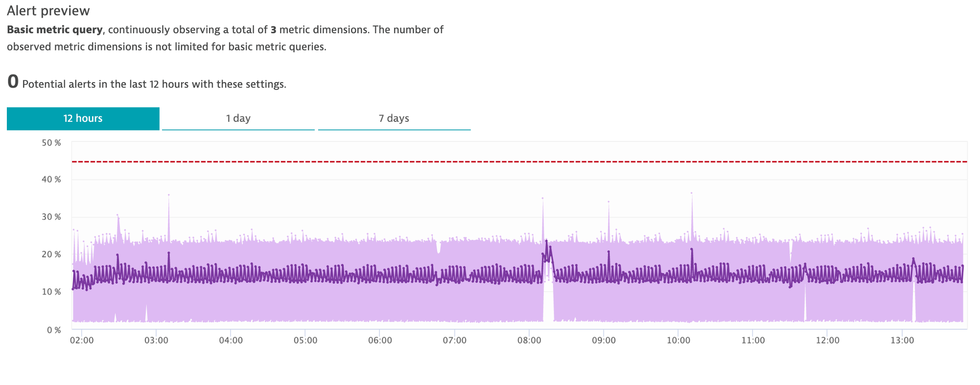Click the 0 % y-axis label
This screenshot has height=385, width=980.
54,330
